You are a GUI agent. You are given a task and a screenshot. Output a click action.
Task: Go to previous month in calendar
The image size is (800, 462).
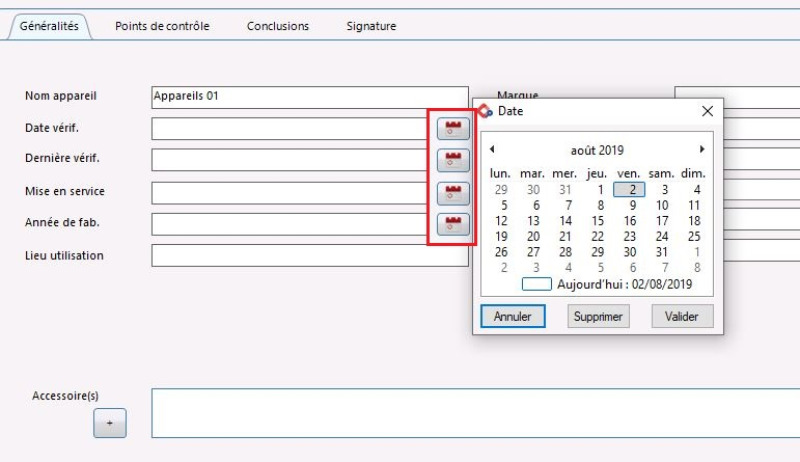[492, 150]
